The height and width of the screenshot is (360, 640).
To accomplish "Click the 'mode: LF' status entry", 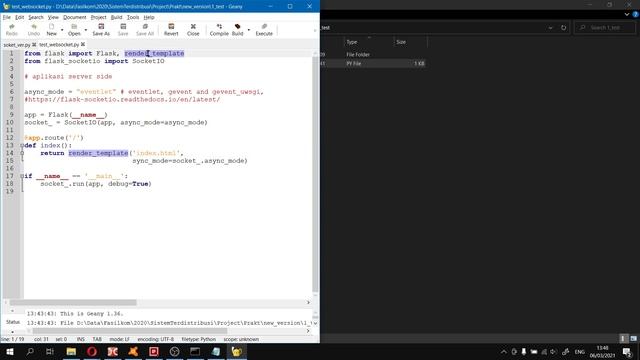I will click(x=119, y=339).
